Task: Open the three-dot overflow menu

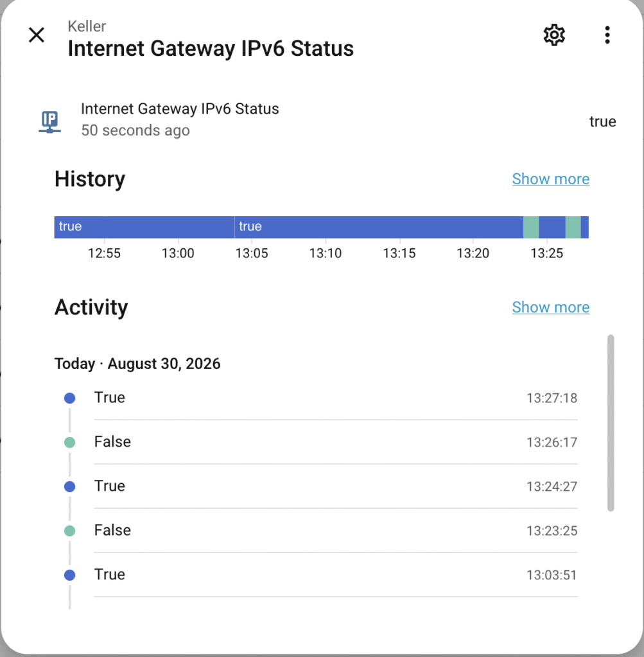Action: coord(607,35)
